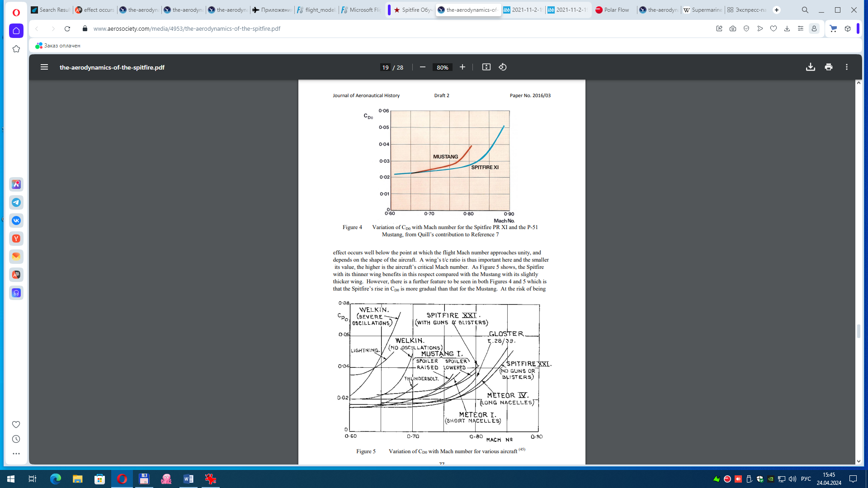Open VK messenger in the sidebar

(16, 221)
